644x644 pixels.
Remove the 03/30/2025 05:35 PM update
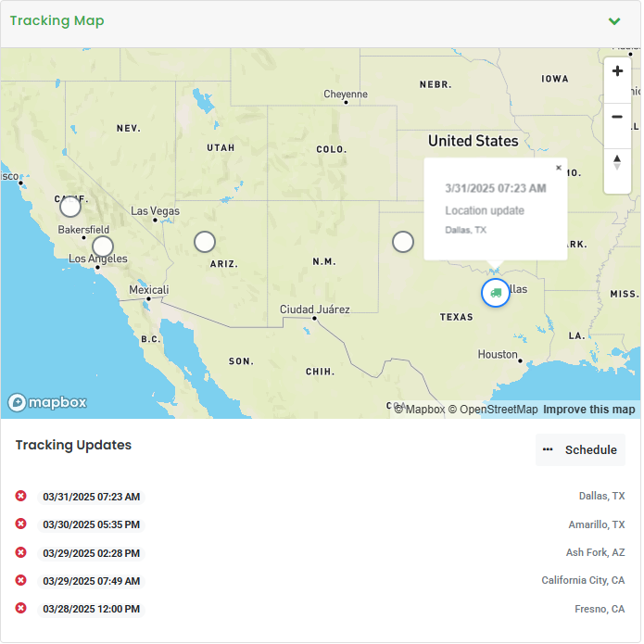tap(21, 524)
